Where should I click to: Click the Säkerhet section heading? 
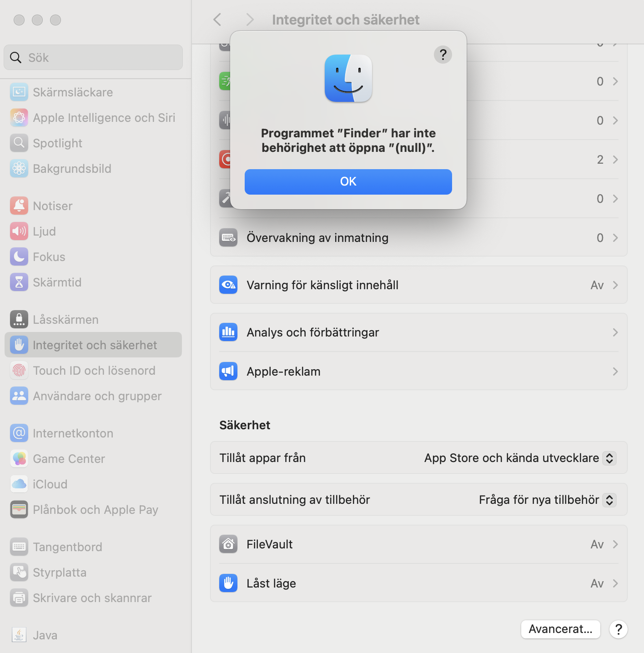click(x=245, y=425)
